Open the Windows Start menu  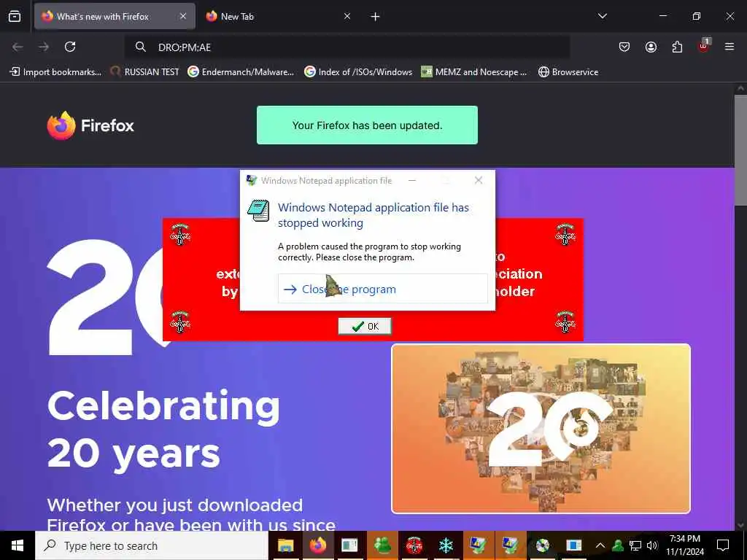coord(18,545)
